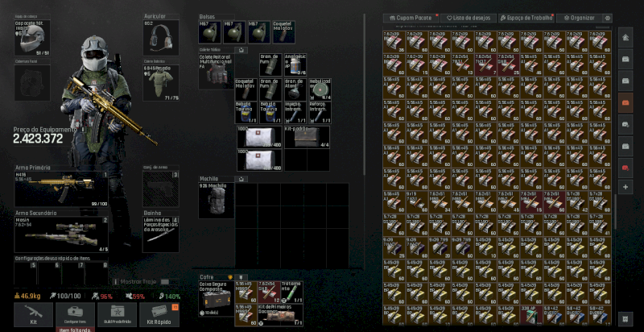Select the golden H416 primary weapon

(x=61, y=189)
